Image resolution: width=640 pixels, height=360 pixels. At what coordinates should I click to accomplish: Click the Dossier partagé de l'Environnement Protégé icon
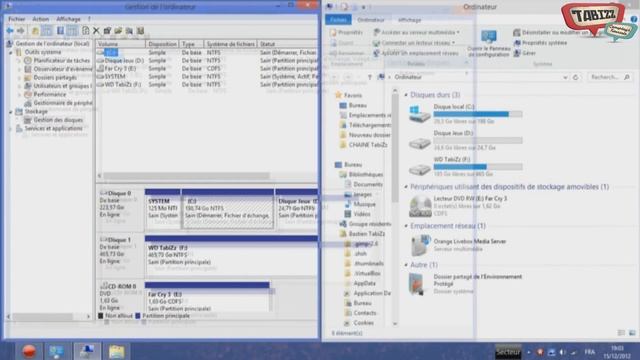(x=417, y=284)
